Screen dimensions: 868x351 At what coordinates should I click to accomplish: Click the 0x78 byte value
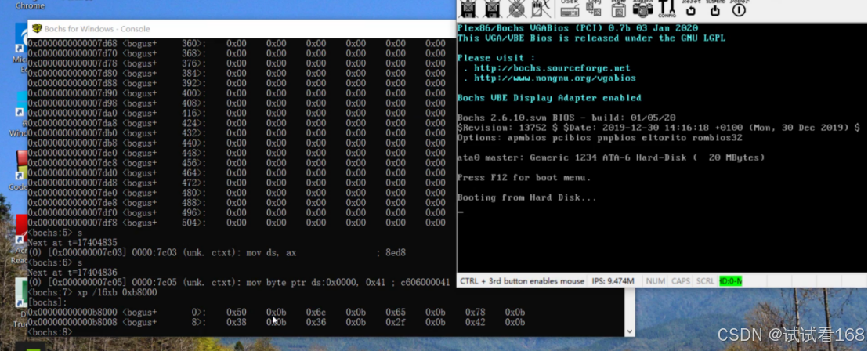[x=475, y=313]
